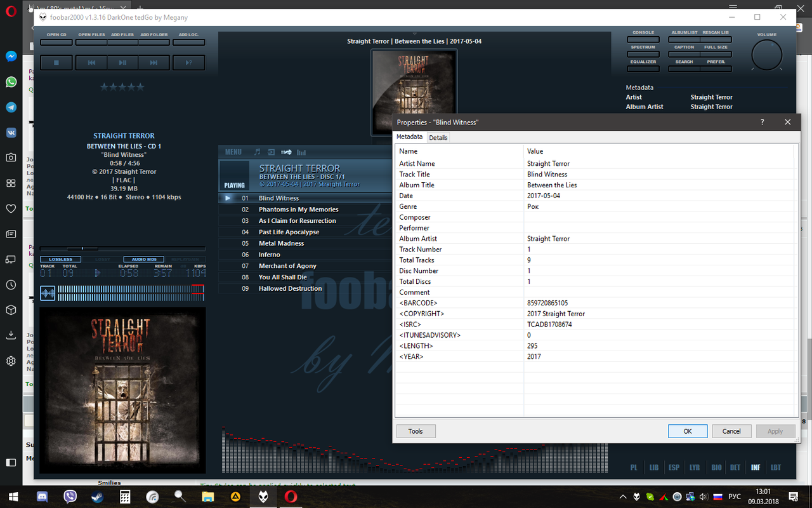Confirm Properties with OK button

(688, 431)
